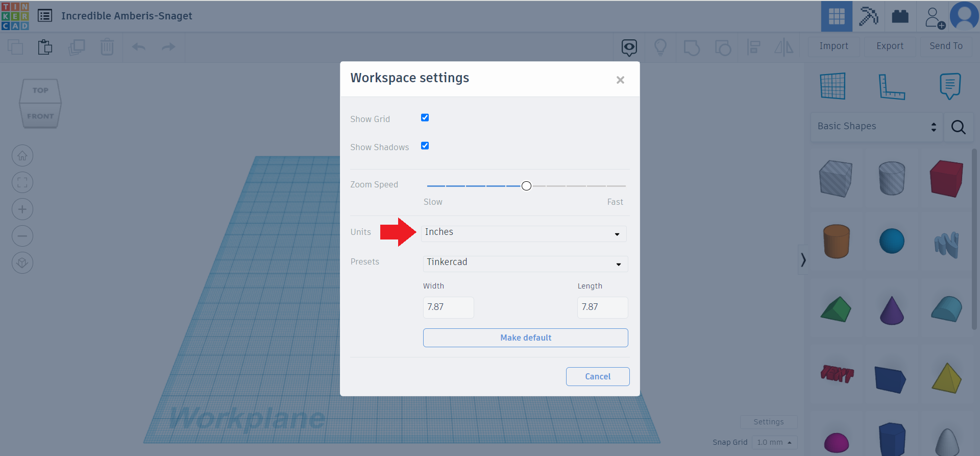
Task: Uncheck the Show Grid checkbox
Action: point(425,117)
